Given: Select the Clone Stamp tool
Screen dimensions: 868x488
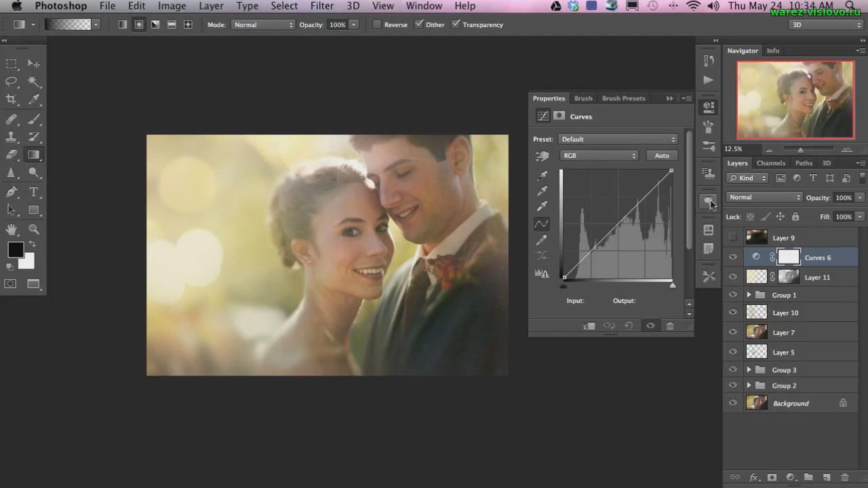Looking at the screenshot, I should pos(12,137).
